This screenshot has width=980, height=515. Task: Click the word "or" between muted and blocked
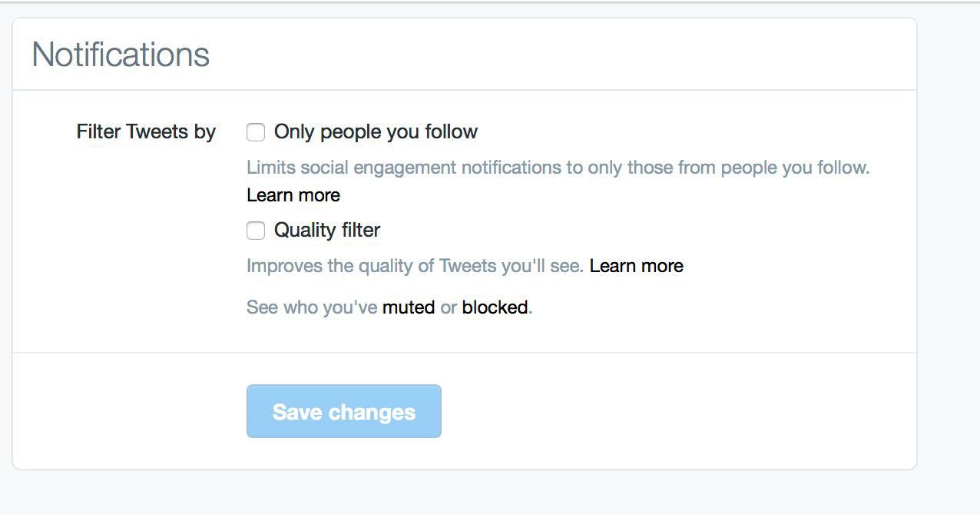point(449,307)
